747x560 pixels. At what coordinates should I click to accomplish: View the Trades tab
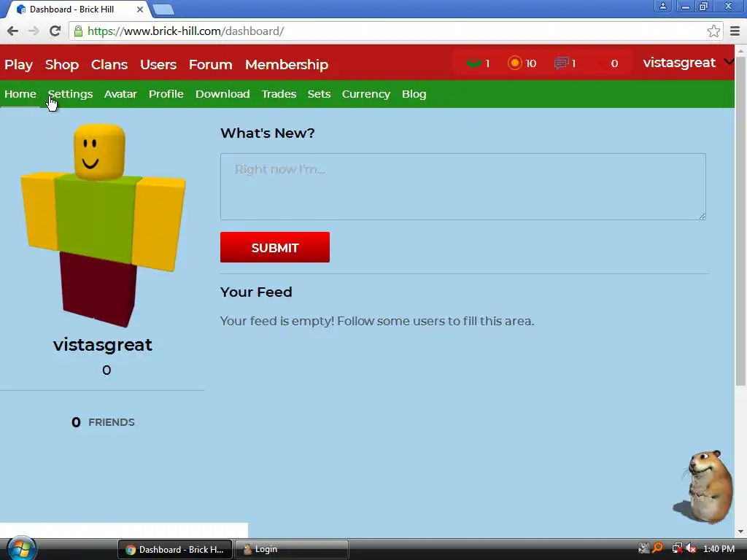[279, 94]
